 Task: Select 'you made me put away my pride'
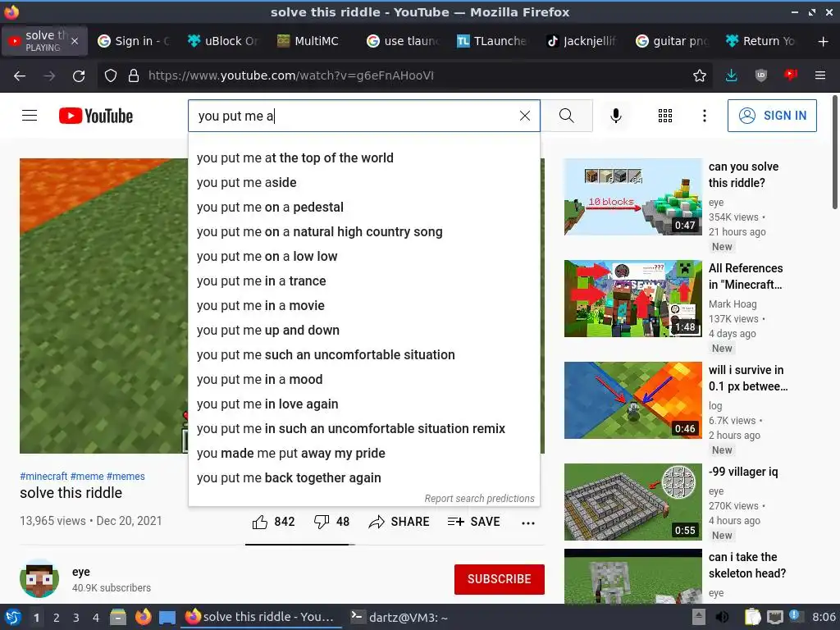point(364,454)
